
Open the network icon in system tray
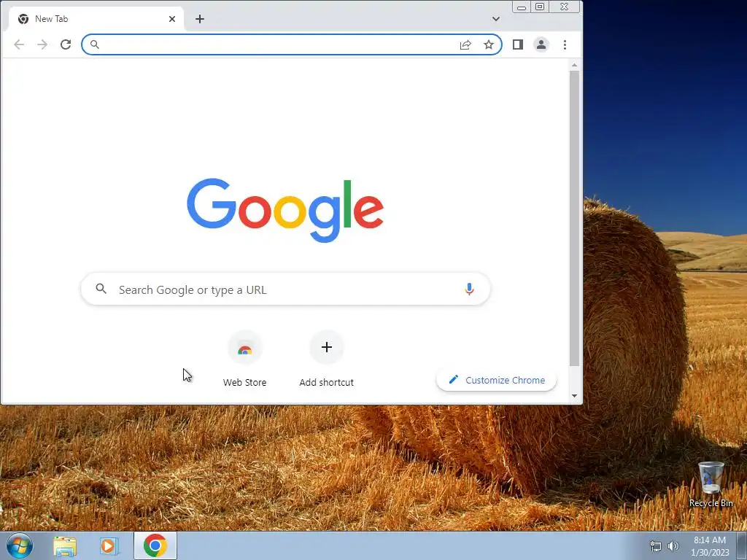pyautogui.click(x=656, y=546)
